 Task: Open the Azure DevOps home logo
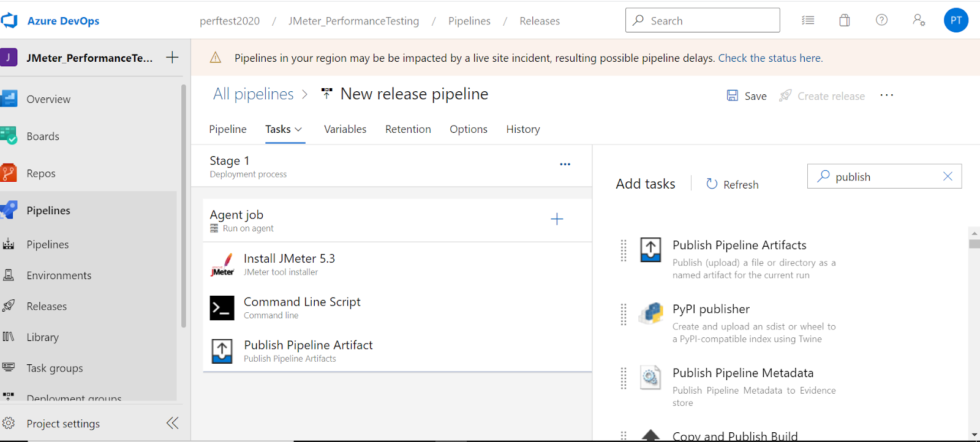pyautogui.click(x=9, y=21)
